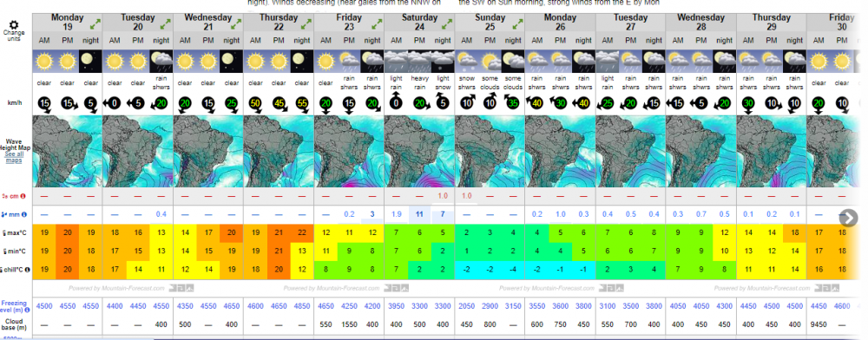Viewport: 868px width, 340px height.
Task: Expand Friday 23 forecast using arrow icon
Action: coord(377,23)
